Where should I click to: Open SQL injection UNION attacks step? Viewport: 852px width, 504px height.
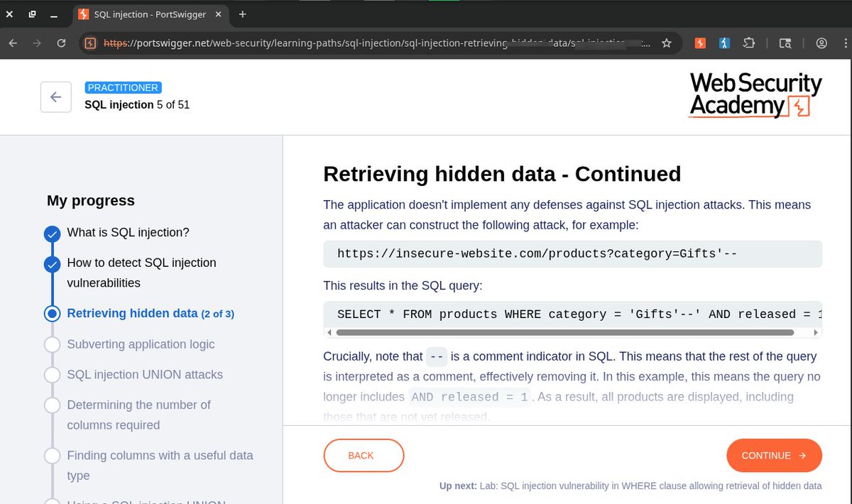145,375
